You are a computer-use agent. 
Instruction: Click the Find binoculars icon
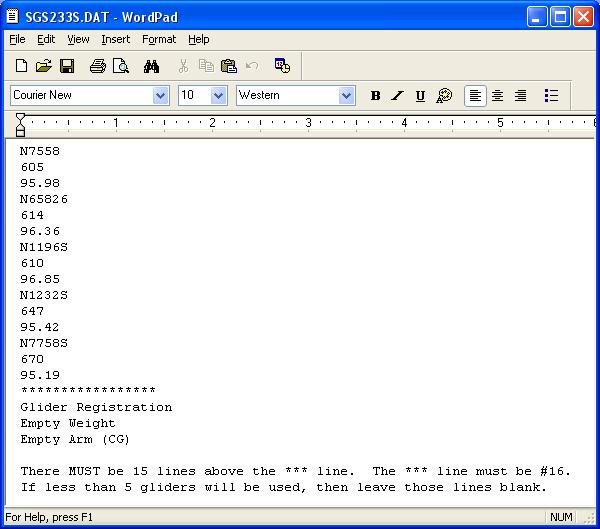click(151, 66)
